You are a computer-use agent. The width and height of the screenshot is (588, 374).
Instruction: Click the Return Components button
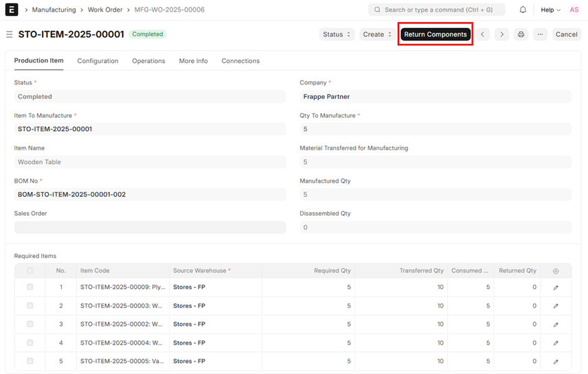pos(436,34)
